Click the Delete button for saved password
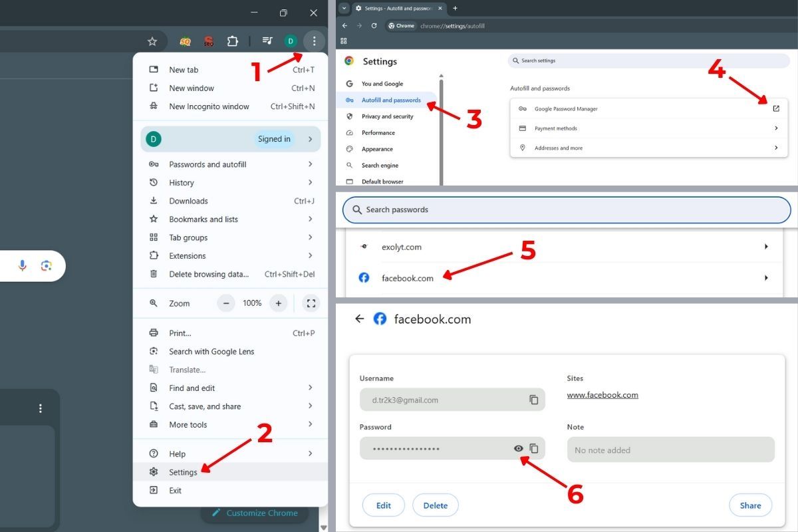The height and width of the screenshot is (532, 798). [436, 505]
